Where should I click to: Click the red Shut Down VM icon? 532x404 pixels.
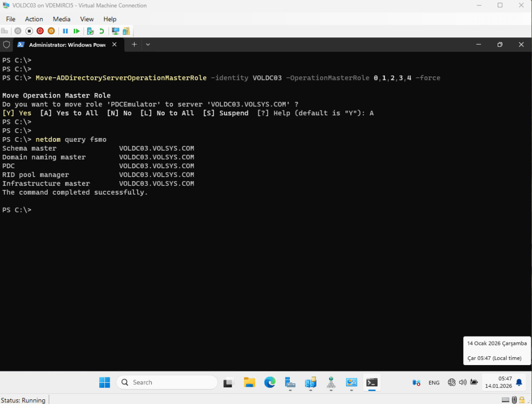tap(40, 31)
